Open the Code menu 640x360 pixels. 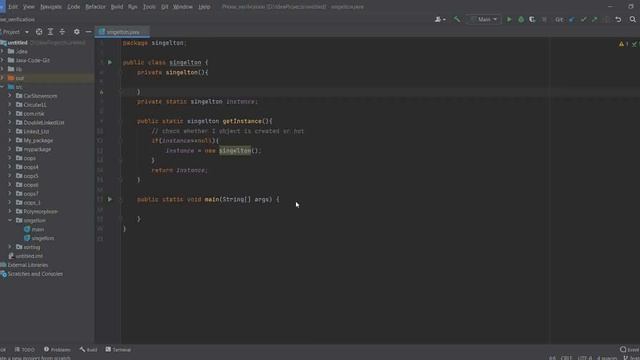[x=73, y=7]
